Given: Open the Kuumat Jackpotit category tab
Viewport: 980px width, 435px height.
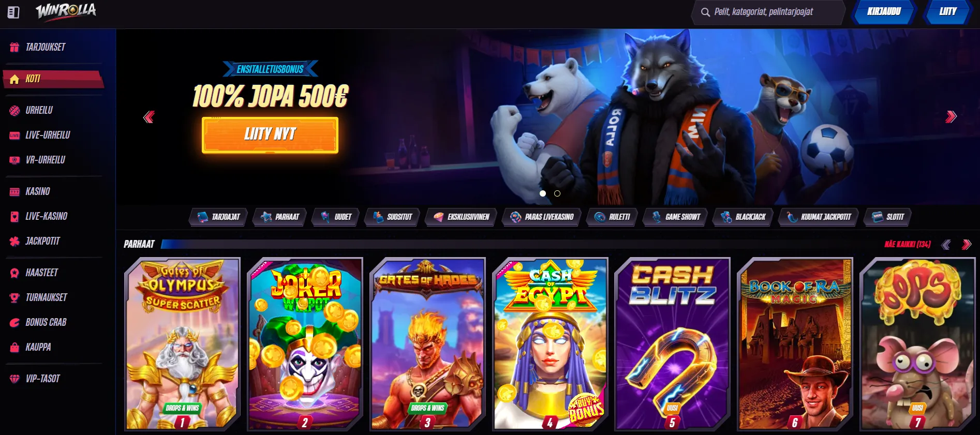Looking at the screenshot, I should (819, 217).
